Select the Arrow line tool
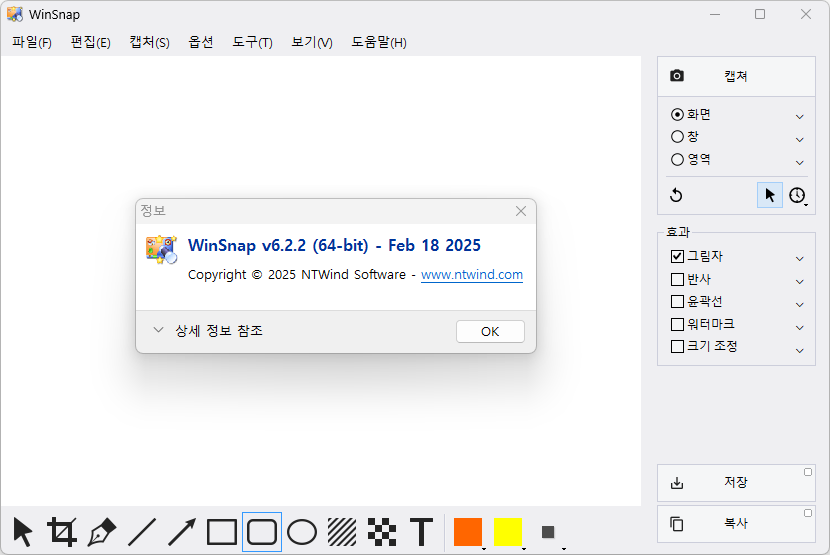 (182, 532)
